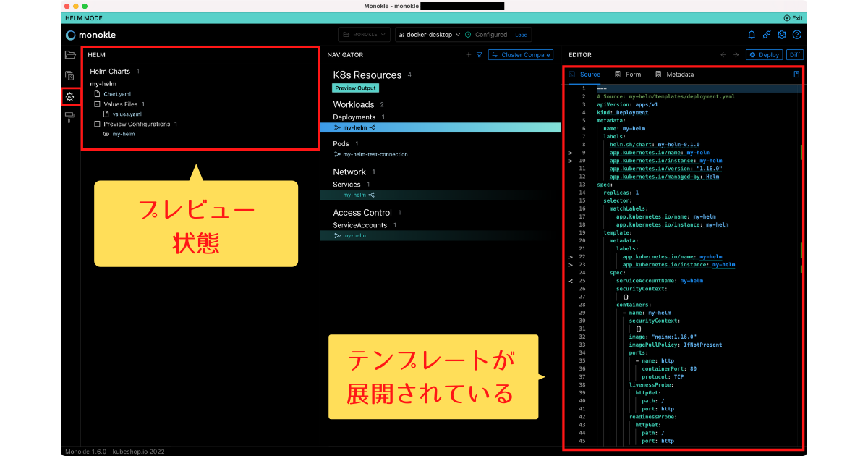Open Chart.yaml in Helm pane
Image resolution: width=868 pixels, height=456 pixels.
click(117, 94)
